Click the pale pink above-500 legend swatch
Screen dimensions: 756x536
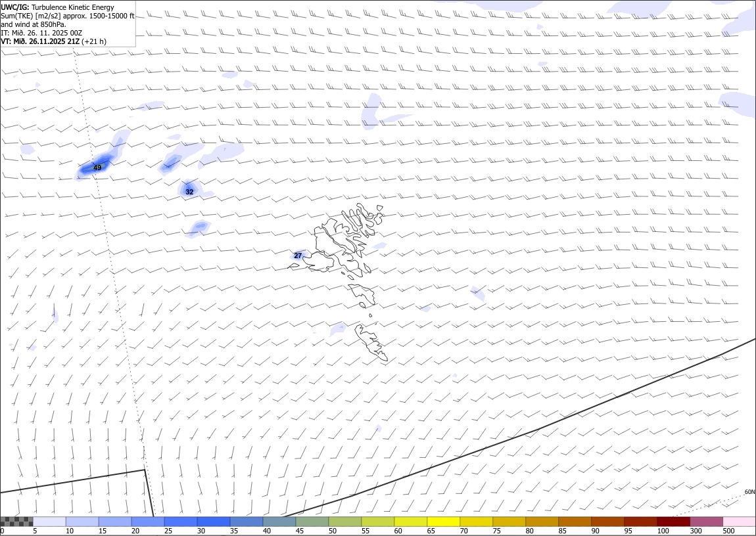pyautogui.click(x=739, y=522)
